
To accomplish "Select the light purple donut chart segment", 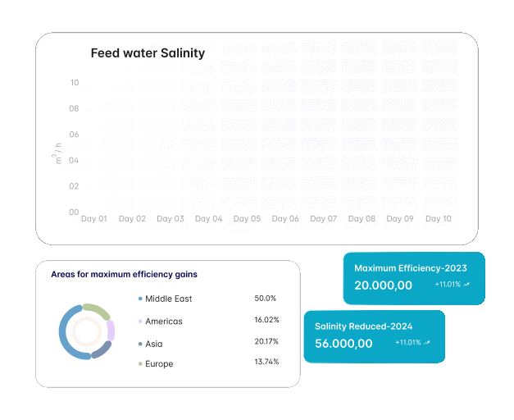I will [111, 331].
